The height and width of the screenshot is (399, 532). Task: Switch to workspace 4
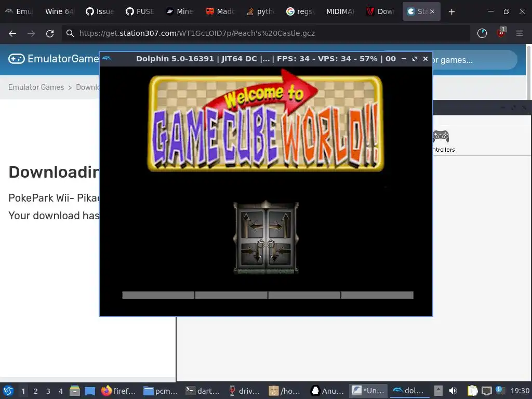(61, 391)
